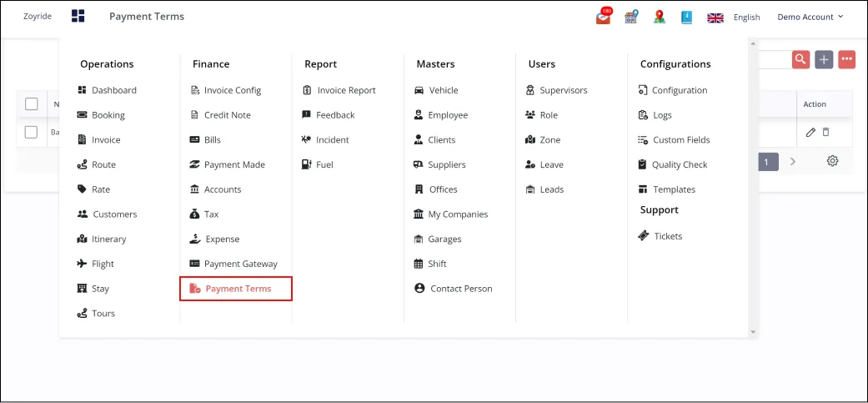Click the Payment Terms document icon
Image resolution: width=868 pixels, height=403 pixels.
pyautogui.click(x=195, y=289)
